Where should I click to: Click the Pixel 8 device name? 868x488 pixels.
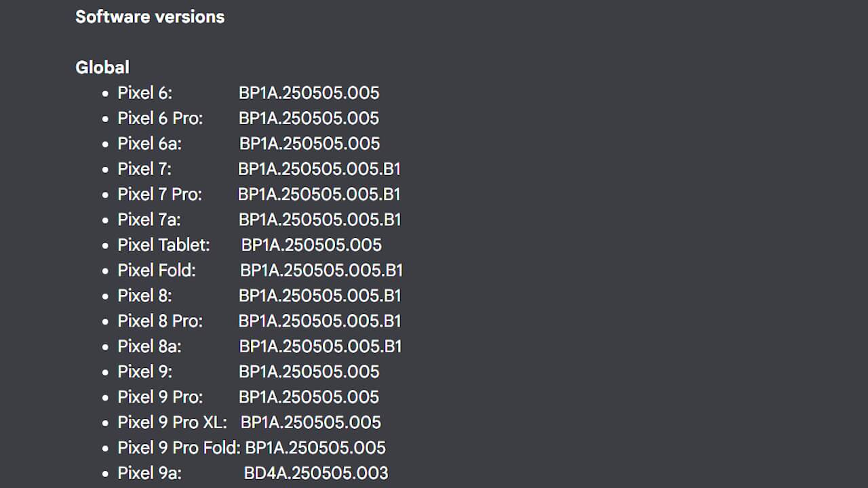click(144, 296)
